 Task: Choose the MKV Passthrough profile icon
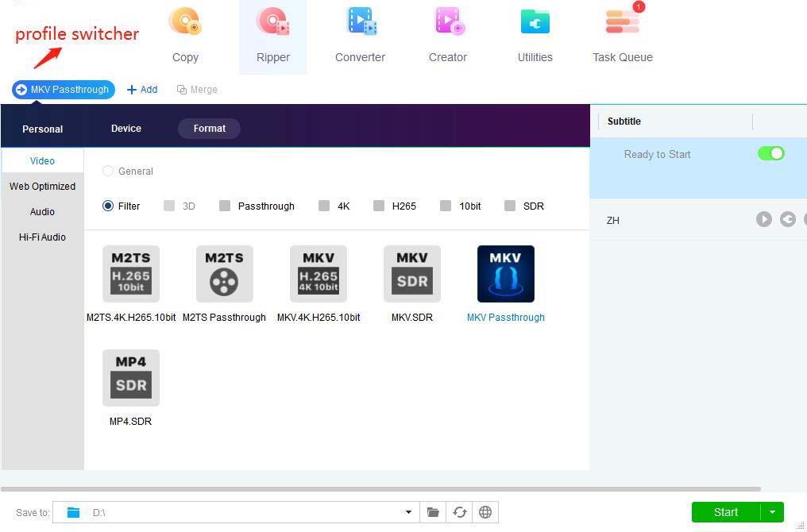[505, 274]
